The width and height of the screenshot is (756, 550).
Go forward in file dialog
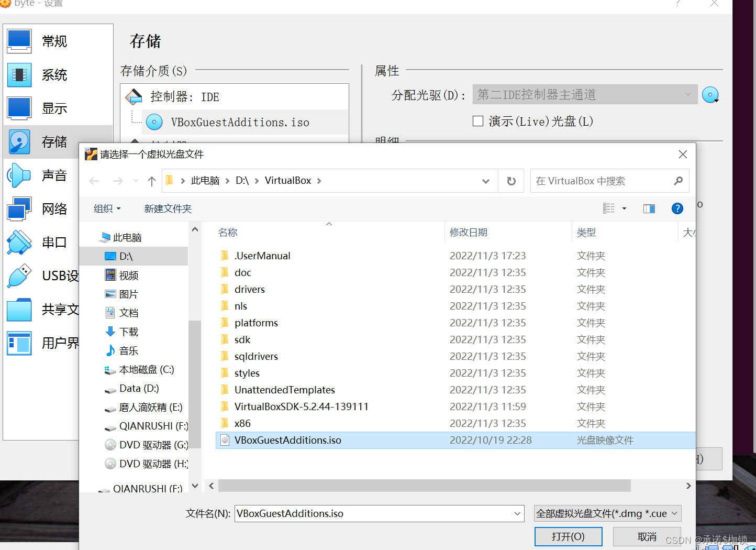pyautogui.click(x=118, y=181)
